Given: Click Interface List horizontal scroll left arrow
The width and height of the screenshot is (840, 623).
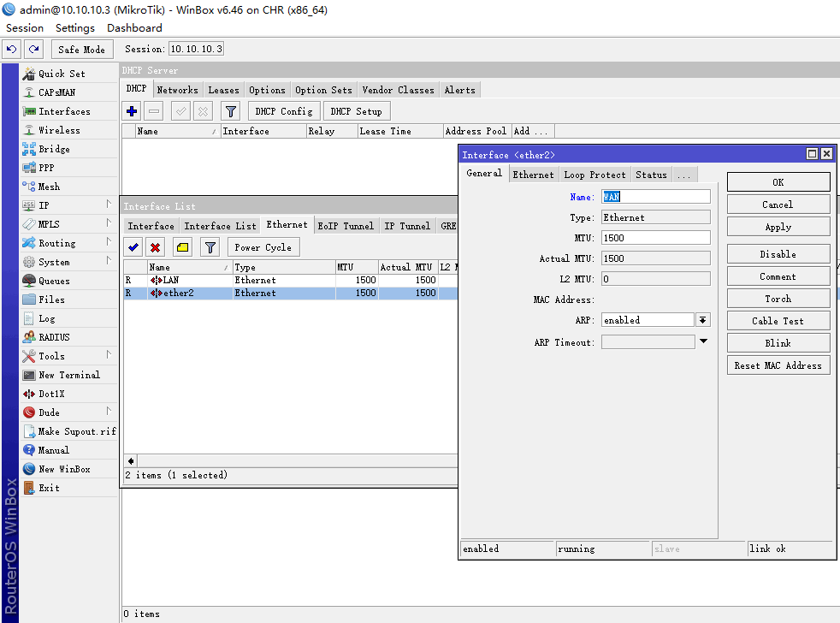Looking at the screenshot, I should [131, 461].
